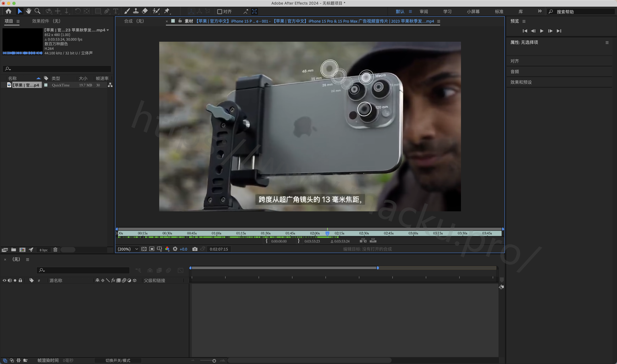Open the show channel color icon

click(x=167, y=249)
